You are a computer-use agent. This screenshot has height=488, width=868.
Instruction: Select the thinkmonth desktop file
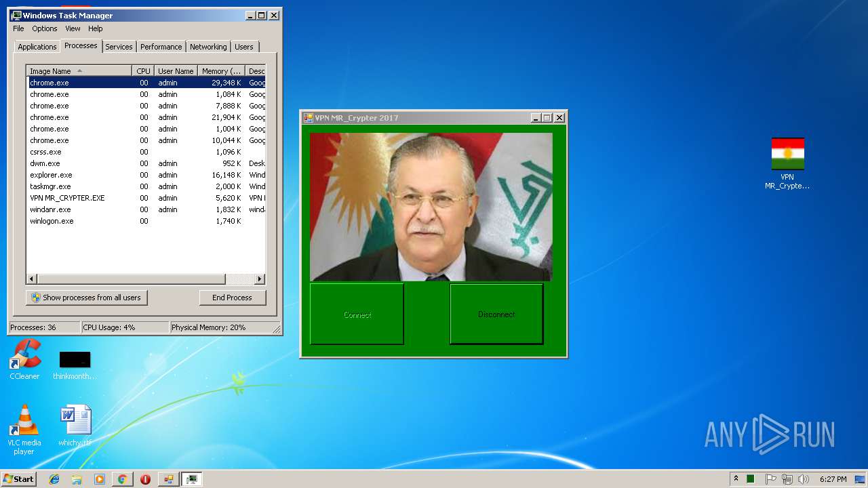(75, 365)
